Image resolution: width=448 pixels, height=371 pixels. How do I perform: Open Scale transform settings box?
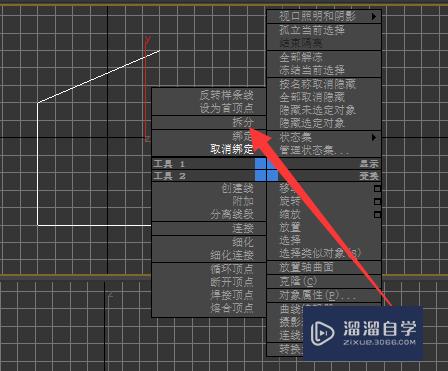pos(377,215)
